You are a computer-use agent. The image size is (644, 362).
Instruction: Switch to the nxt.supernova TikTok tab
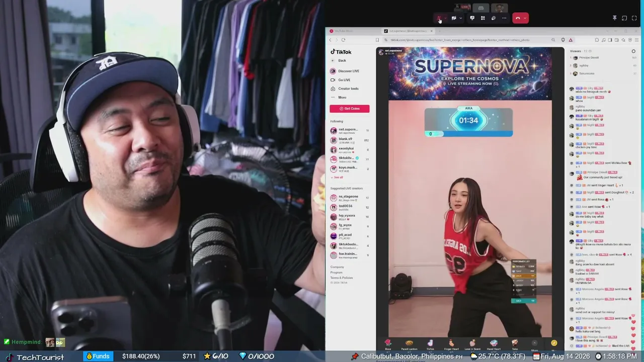(409, 31)
